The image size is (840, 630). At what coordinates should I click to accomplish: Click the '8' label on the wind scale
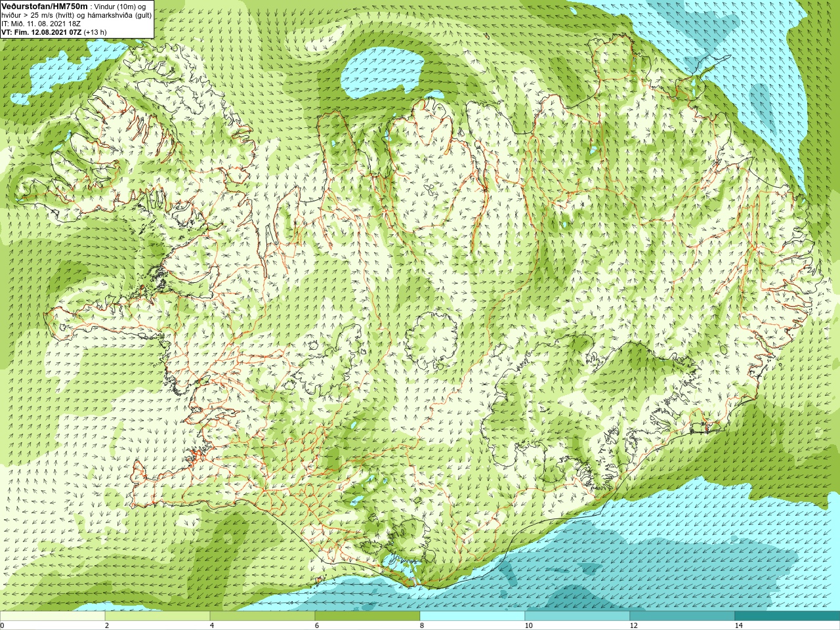(422, 625)
